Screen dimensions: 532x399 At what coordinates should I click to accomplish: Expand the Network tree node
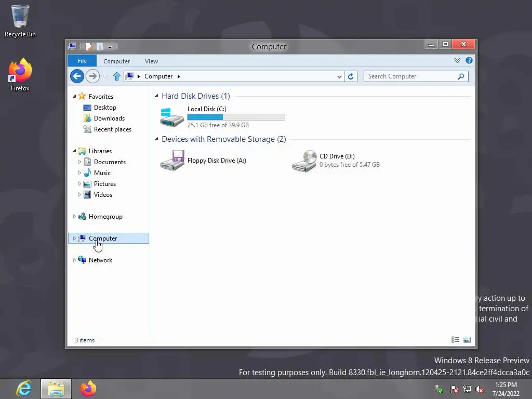74,260
